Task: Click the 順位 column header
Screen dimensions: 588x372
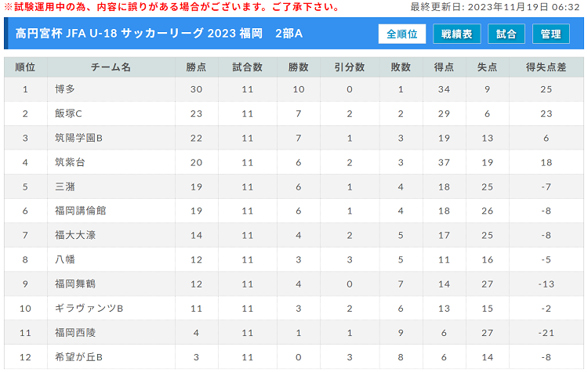Action: coord(25,67)
